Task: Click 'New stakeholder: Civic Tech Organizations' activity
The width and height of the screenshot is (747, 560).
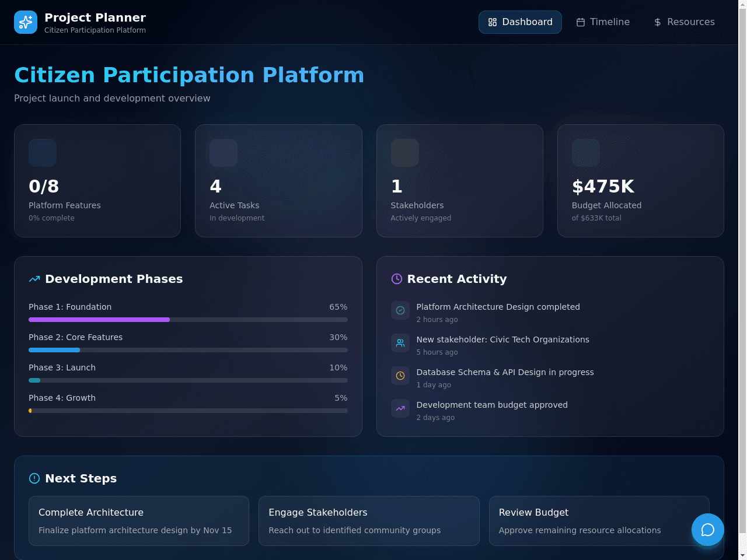Action: click(x=502, y=339)
